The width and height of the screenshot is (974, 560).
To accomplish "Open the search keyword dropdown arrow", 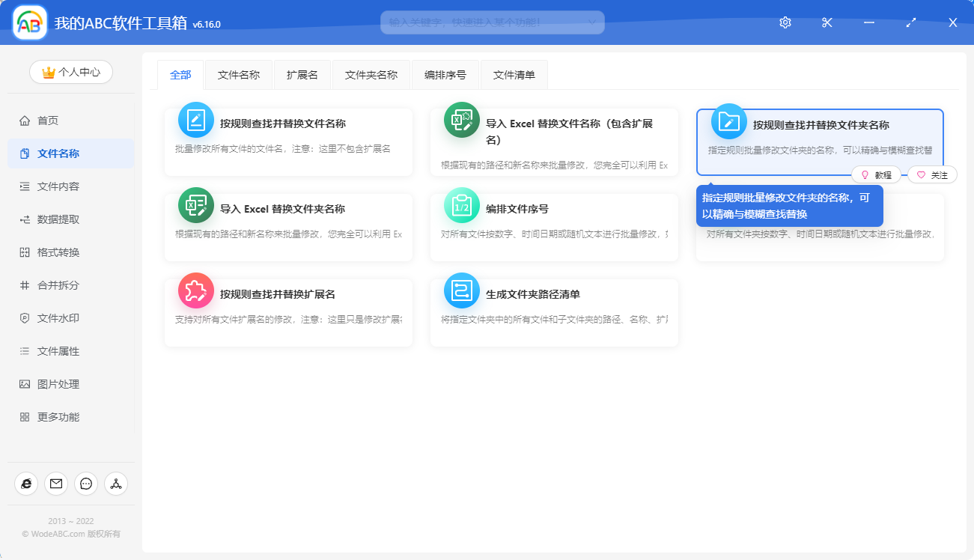I will [594, 22].
